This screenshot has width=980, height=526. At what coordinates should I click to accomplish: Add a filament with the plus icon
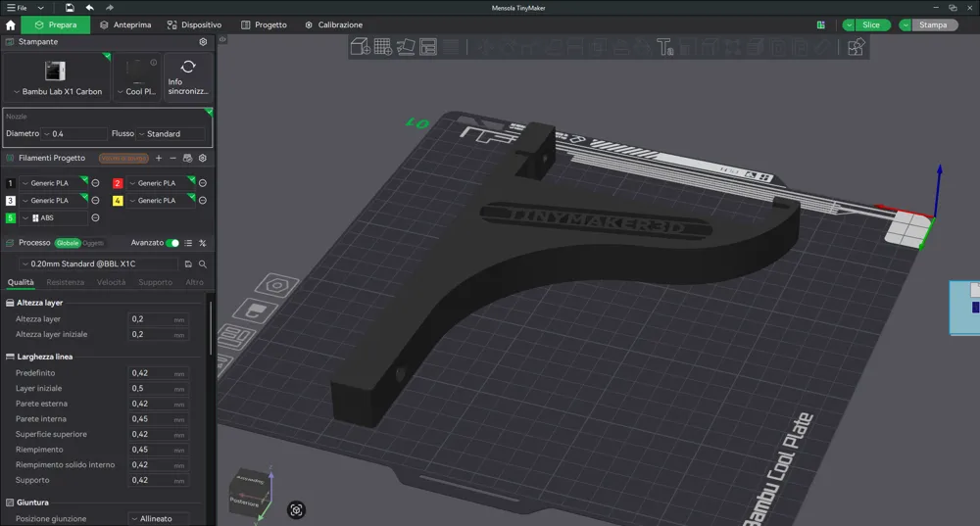pyautogui.click(x=159, y=158)
